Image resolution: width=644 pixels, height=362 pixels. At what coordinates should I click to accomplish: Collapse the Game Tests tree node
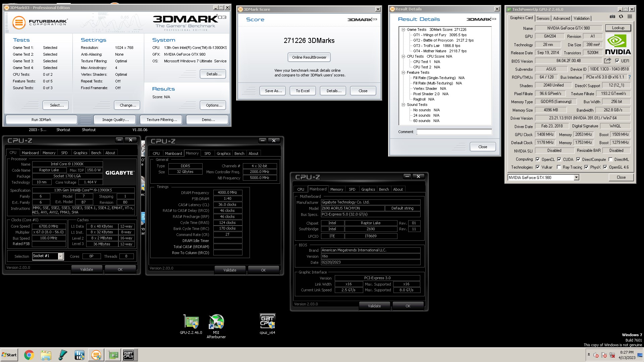403,29
